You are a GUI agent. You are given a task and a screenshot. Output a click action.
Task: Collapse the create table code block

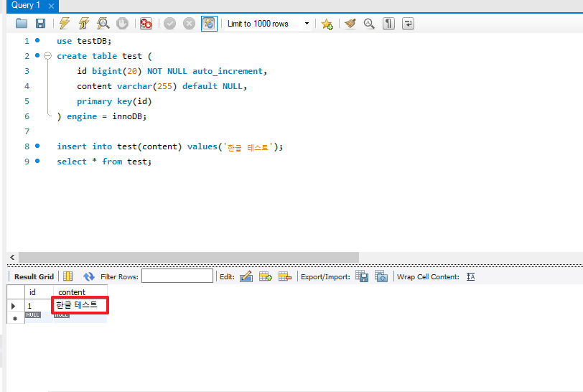(47, 56)
